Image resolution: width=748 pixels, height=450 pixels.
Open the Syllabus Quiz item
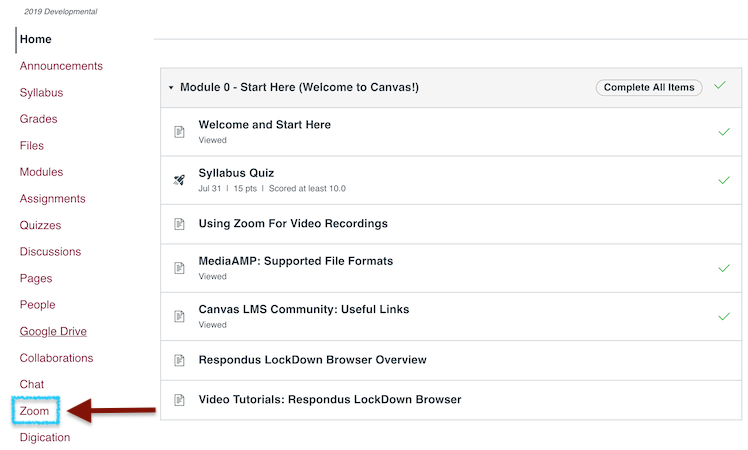(236, 173)
